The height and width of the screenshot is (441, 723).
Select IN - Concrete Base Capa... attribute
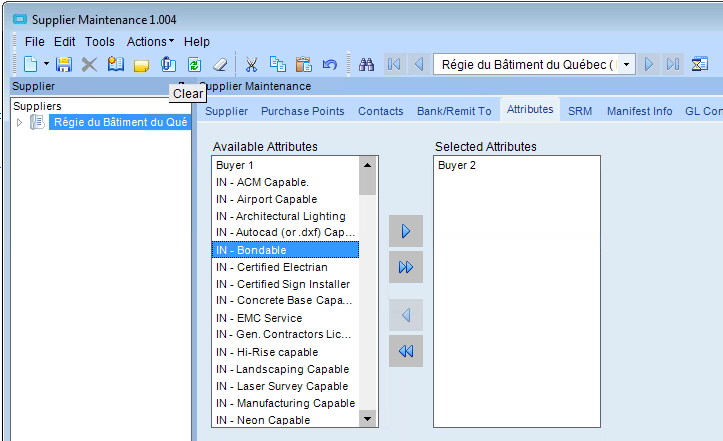pos(285,300)
